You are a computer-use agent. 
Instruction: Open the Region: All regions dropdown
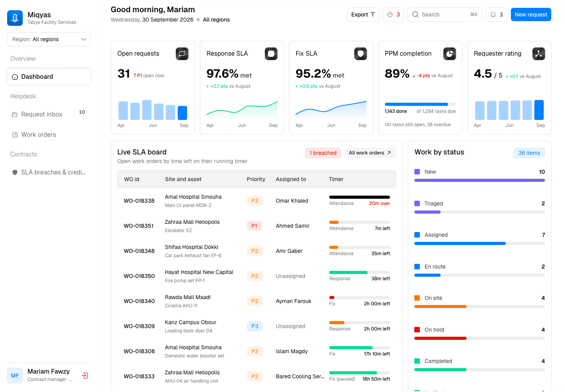pyautogui.click(x=49, y=39)
